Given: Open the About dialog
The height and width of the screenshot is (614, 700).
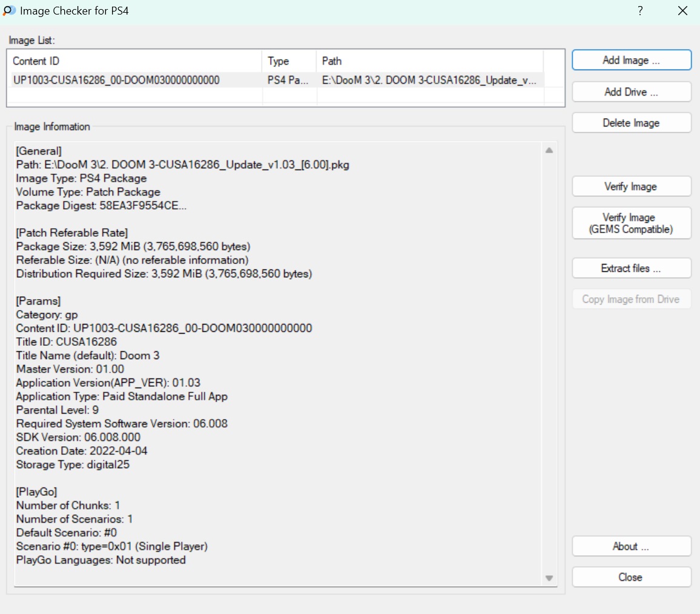Looking at the screenshot, I should pyautogui.click(x=631, y=546).
